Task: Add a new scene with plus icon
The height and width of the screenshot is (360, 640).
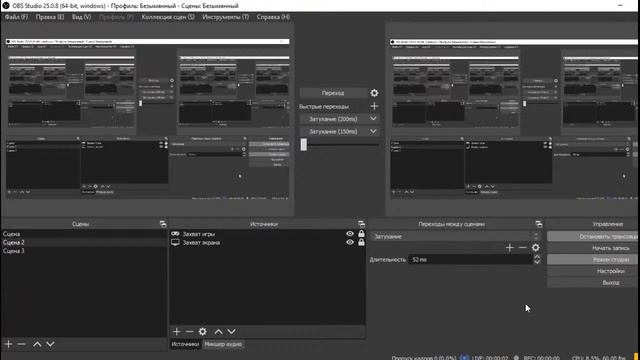Action: 8,344
